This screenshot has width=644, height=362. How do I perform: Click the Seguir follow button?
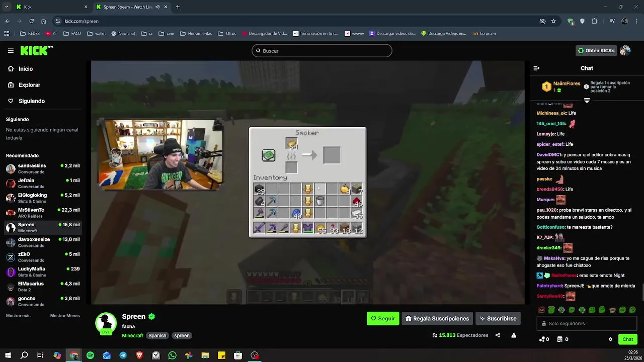pos(383,318)
